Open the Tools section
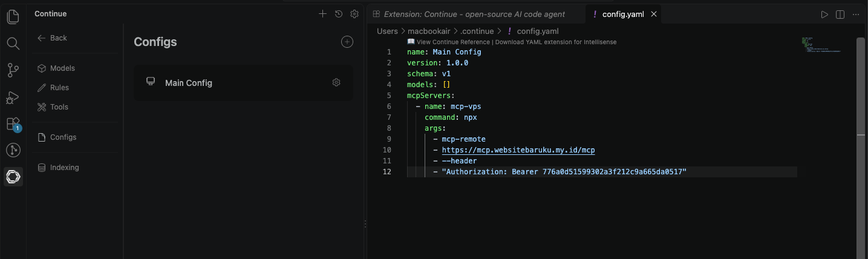The height and width of the screenshot is (259, 868). [53, 107]
